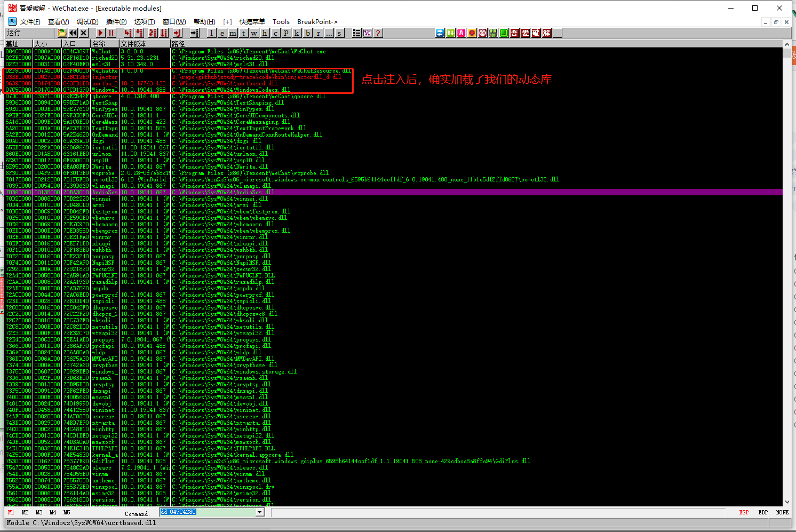Switch to memory dump M3
This screenshot has height=532, width=796.
pos(39,512)
